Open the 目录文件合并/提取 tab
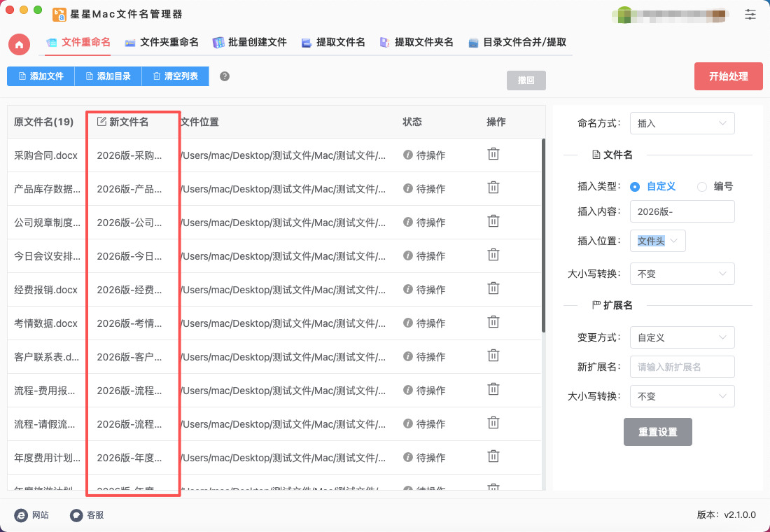This screenshot has width=770, height=532. point(517,42)
